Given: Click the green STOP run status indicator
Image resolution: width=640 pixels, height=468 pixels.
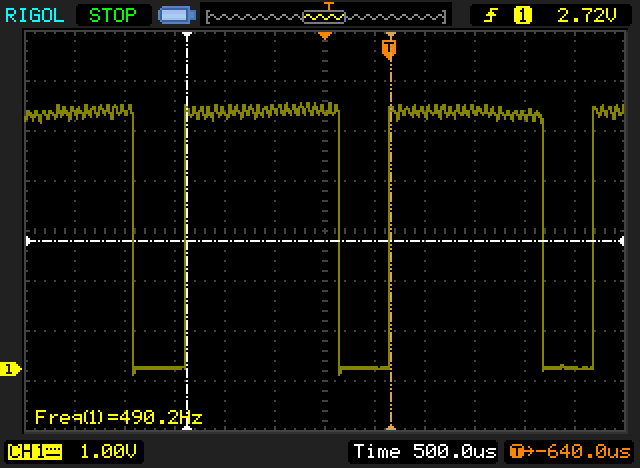Looking at the screenshot, I should coord(113,15).
